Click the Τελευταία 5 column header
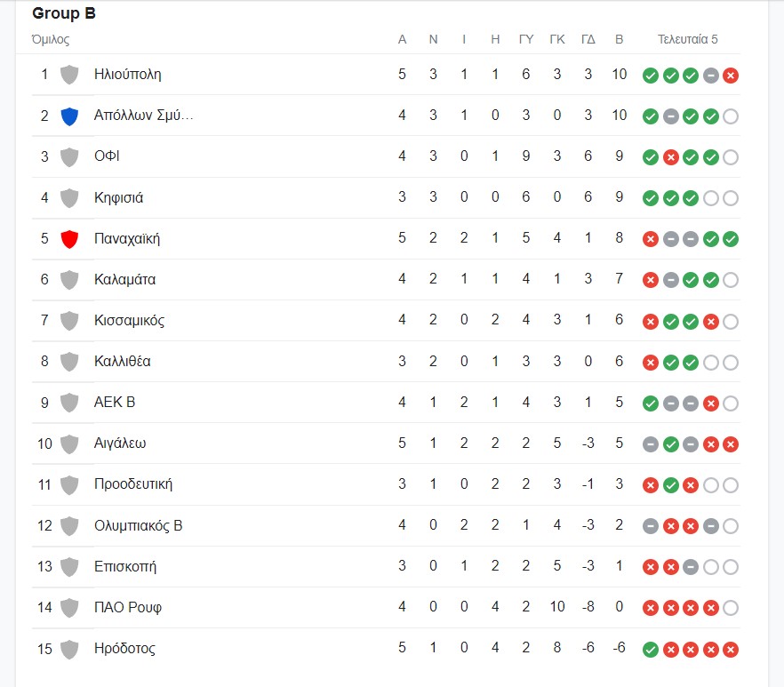The height and width of the screenshot is (687, 784). pyautogui.click(x=687, y=39)
